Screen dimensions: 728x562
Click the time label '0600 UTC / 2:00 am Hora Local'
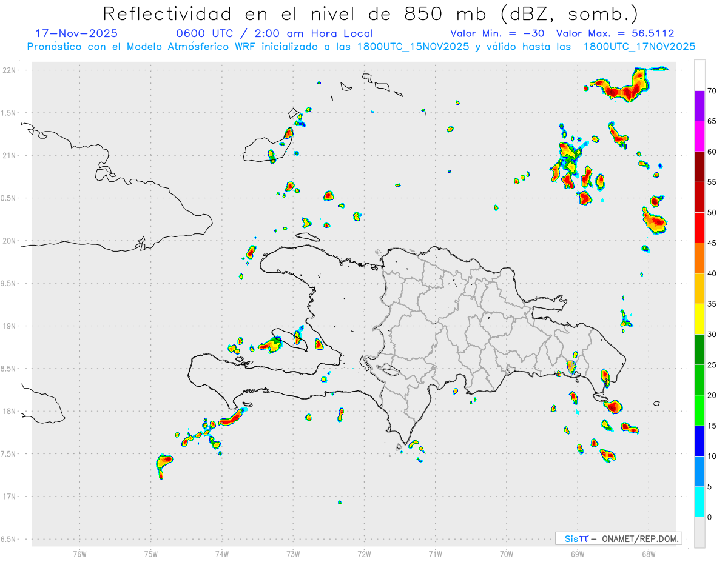(x=274, y=33)
